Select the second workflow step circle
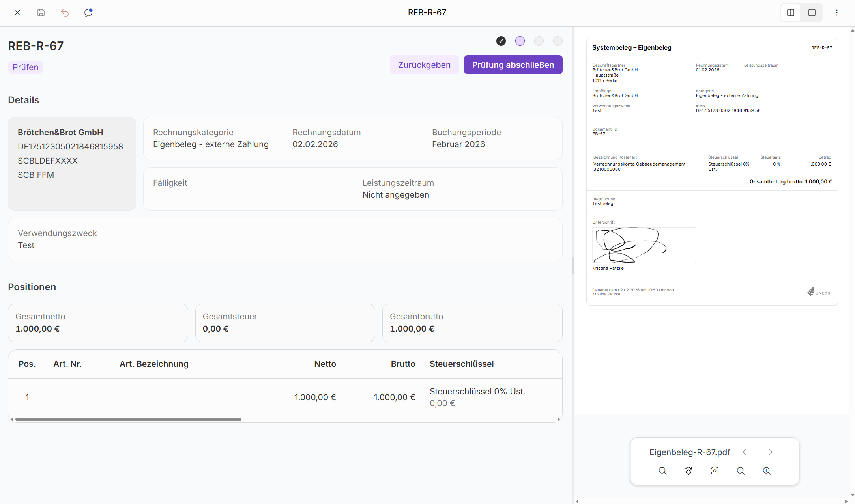This screenshot has width=855, height=504. [520, 41]
